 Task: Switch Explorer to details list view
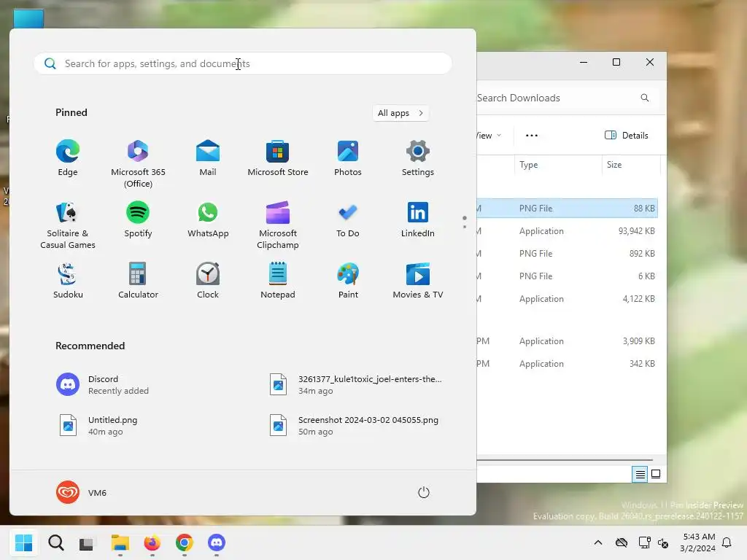[640, 474]
